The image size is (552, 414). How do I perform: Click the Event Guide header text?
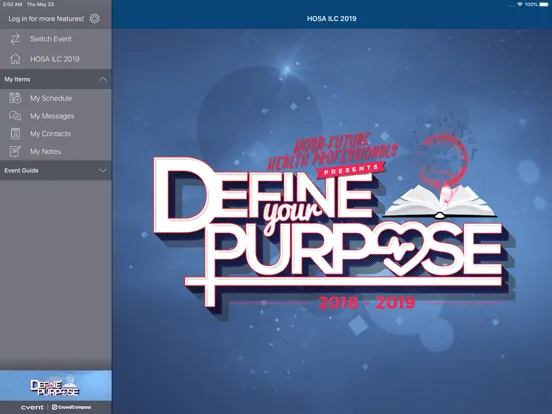click(21, 170)
